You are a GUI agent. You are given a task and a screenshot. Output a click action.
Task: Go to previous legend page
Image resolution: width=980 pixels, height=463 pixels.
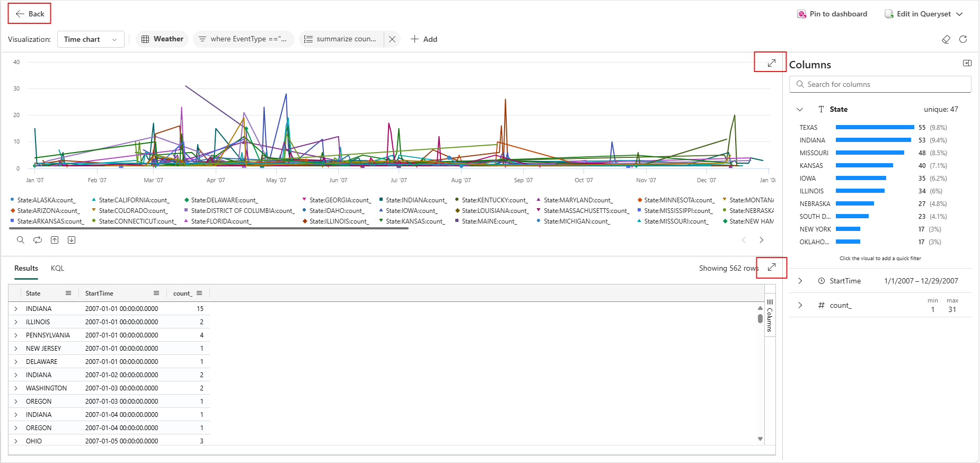point(744,240)
